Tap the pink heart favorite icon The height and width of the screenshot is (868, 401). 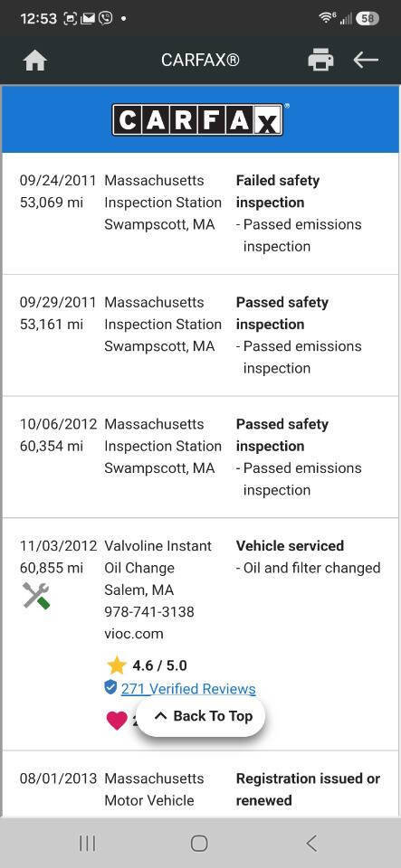(117, 720)
